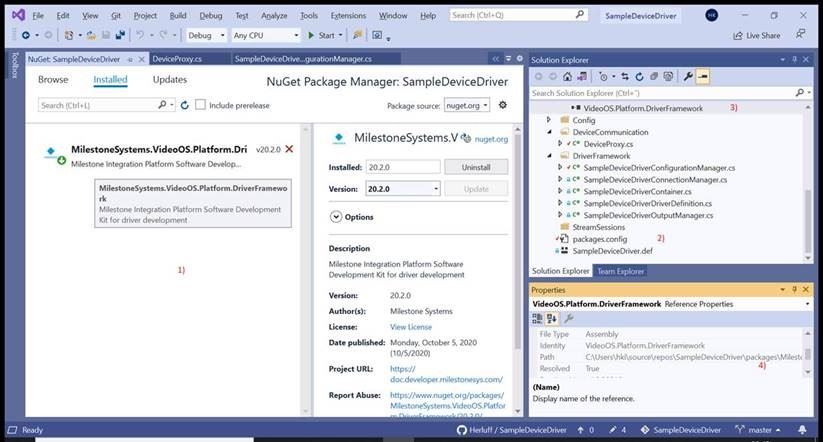823x442 pixels.
Task: Click Collapse All icon in Solution Explorer
Action: click(x=654, y=77)
